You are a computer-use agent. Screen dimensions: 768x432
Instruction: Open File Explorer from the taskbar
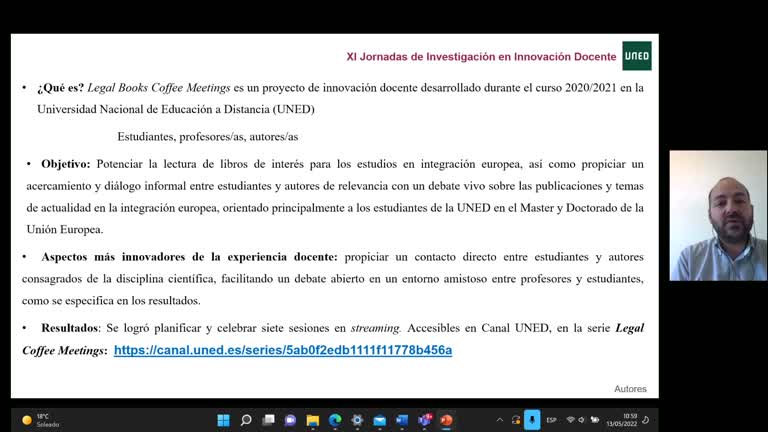313,420
